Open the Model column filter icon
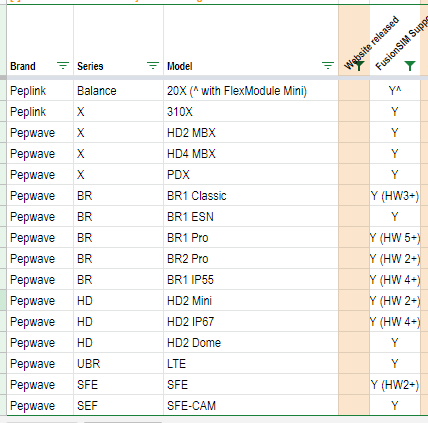This screenshot has width=428, height=423. (328, 66)
